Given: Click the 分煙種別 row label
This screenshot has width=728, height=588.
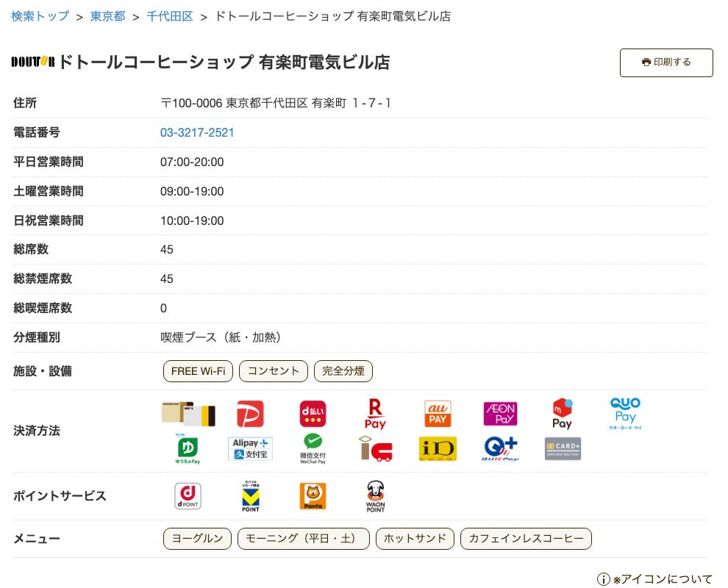Looking at the screenshot, I should click(x=37, y=337).
